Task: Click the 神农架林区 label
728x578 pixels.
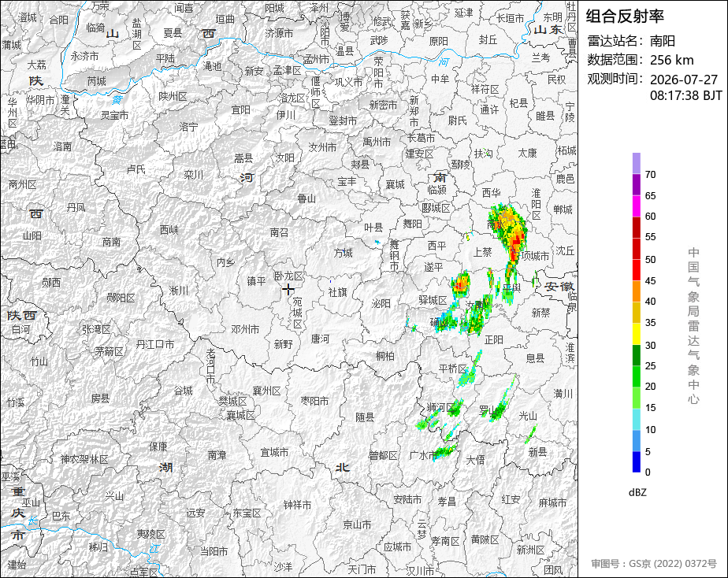Action: coord(84,459)
